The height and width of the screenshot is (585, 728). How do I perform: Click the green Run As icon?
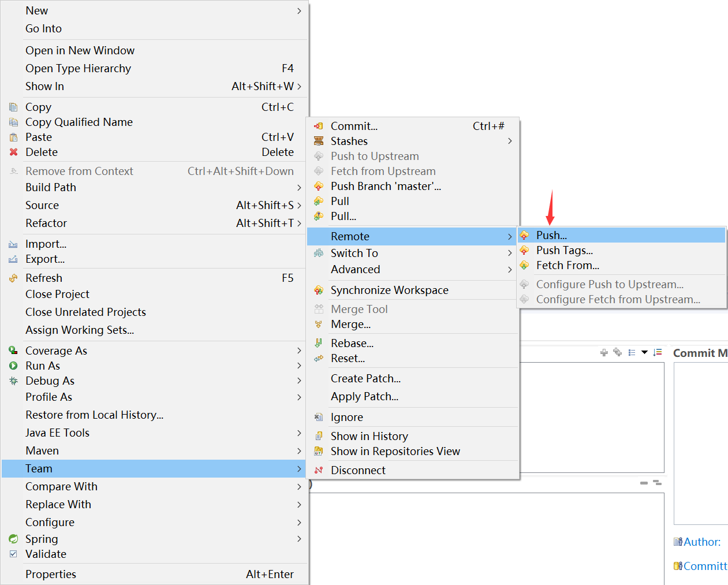click(13, 366)
